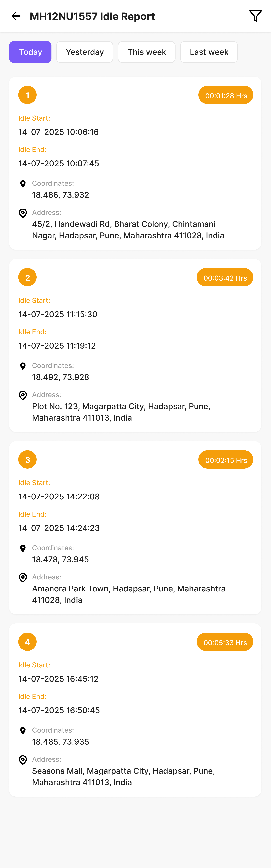Tap the address location icon in entry 1
Screen dimensions: 271x868
(x=23, y=213)
